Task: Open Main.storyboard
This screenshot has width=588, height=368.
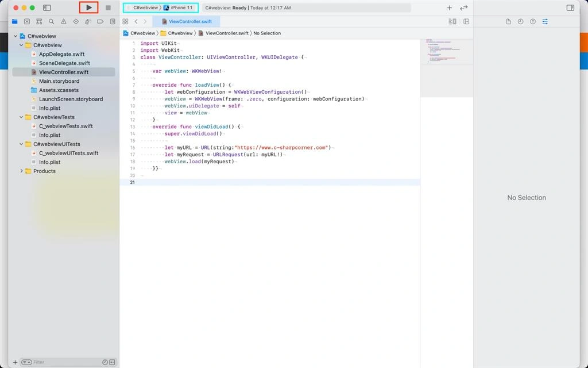Action: pos(59,81)
